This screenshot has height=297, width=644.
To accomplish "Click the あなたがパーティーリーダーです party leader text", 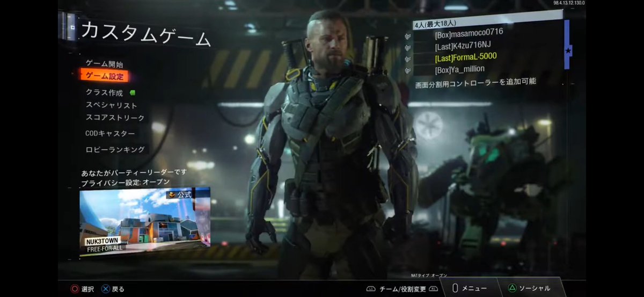I will point(133,172).
